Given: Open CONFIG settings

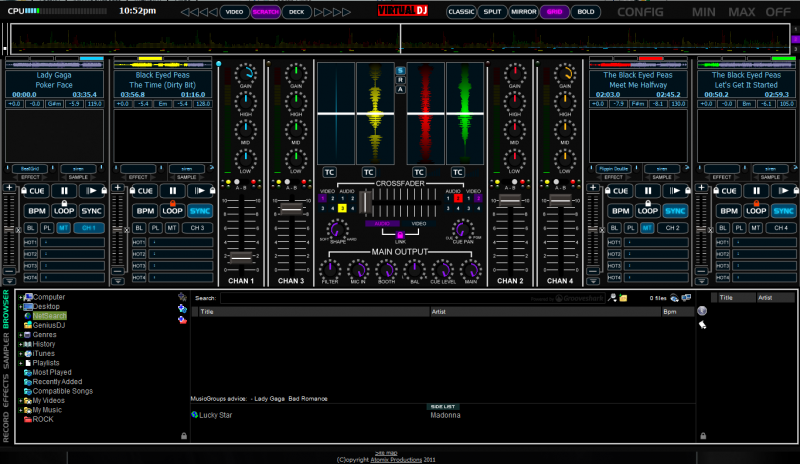Looking at the screenshot, I should 640,12.
